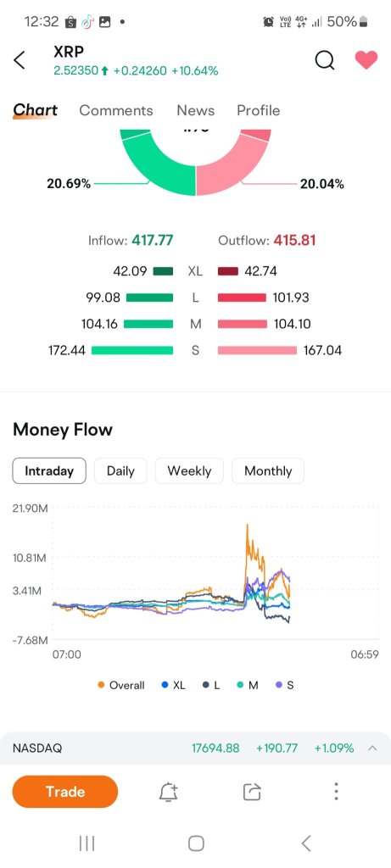This screenshot has height=868, width=391.
Task: Open the search magnifier icon
Action: pyautogui.click(x=325, y=60)
